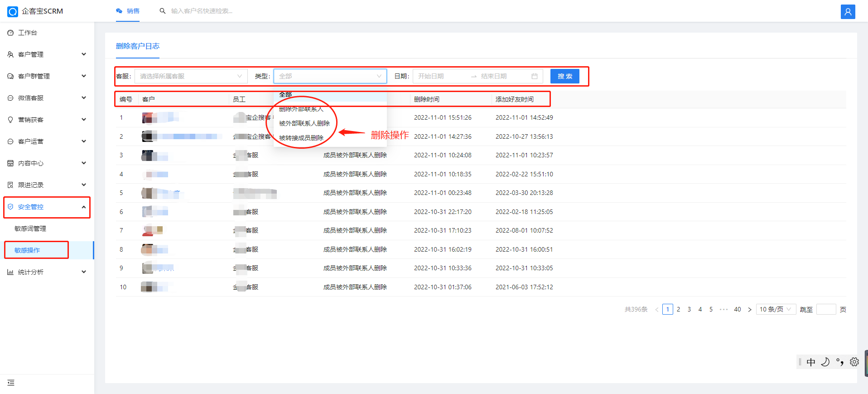Click the 跳至 page number input box
868x394 pixels.
(x=825, y=309)
